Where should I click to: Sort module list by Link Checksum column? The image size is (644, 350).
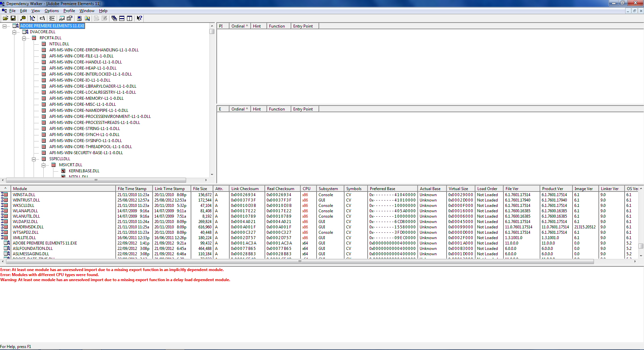coord(246,188)
